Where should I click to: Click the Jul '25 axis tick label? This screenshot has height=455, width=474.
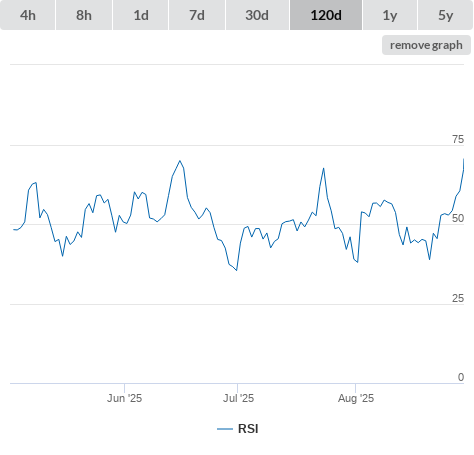tap(238, 398)
